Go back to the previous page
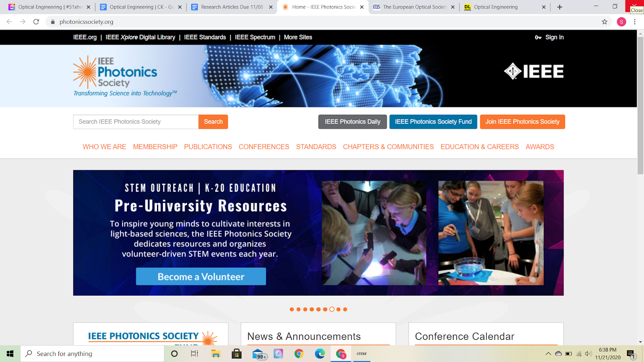The height and width of the screenshot is (362, 644). click(x=9, y=22)
